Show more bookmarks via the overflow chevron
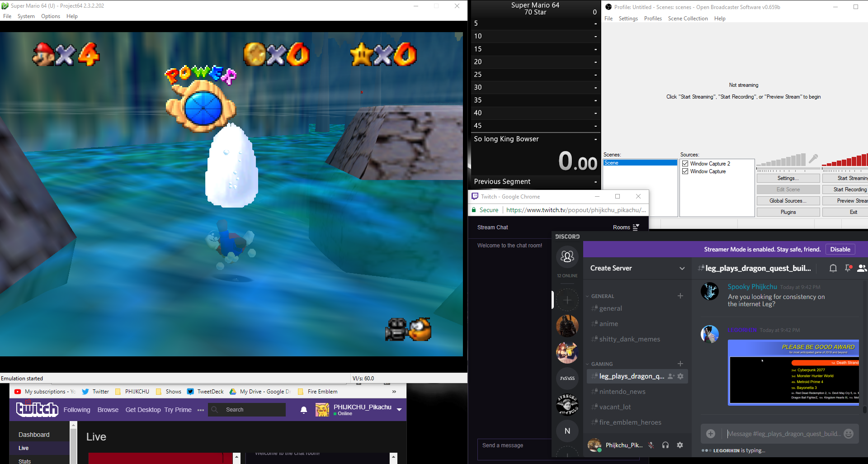 click(x=394, y=392)
